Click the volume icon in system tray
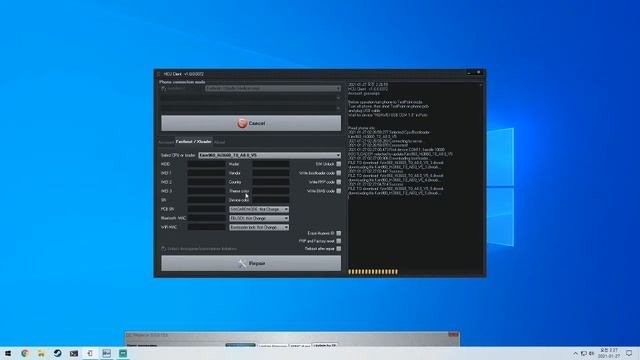The width and height of the screenshot is (640, 360). click(591, 353)
